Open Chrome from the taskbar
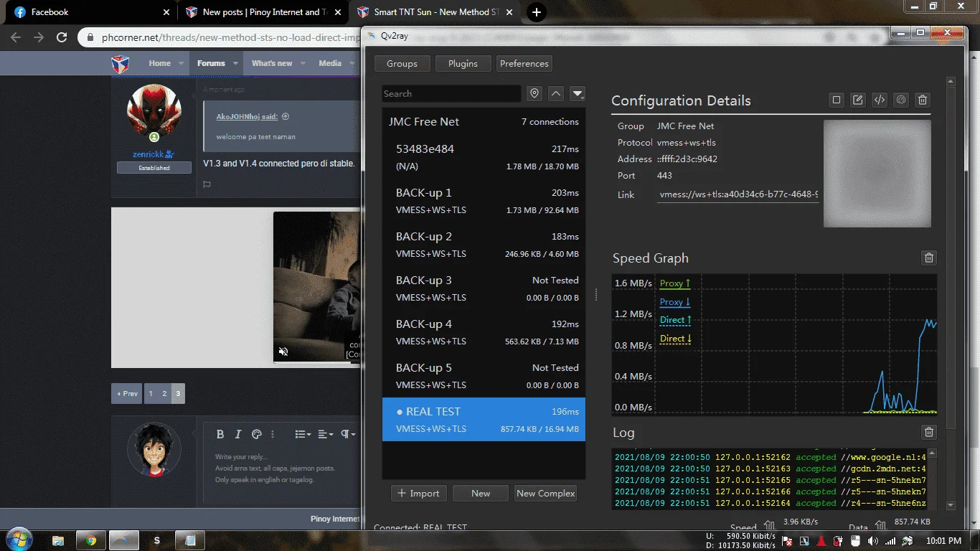Viewport: 980px width, 551px height. pos(91,540)
